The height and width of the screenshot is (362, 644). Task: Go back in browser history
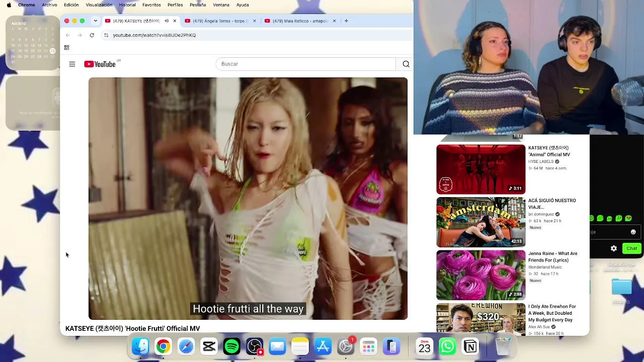[68, 35]
